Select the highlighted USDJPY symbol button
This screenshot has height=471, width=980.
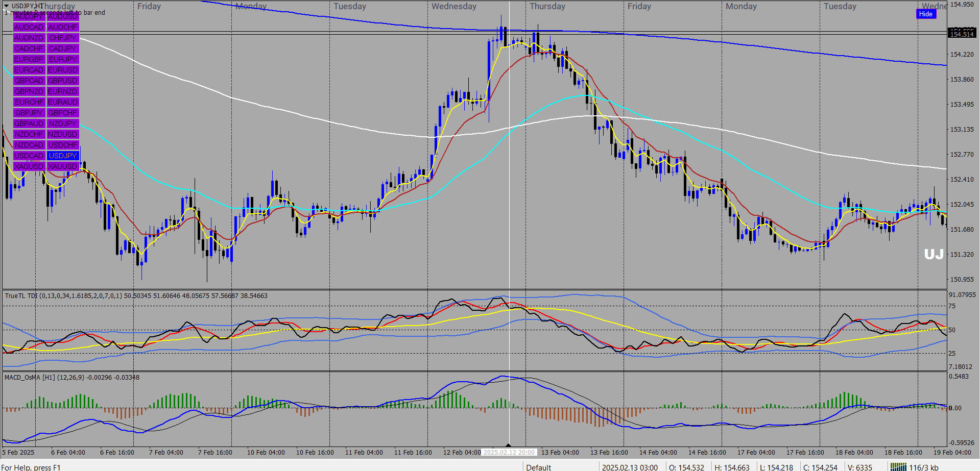[63, 156]
